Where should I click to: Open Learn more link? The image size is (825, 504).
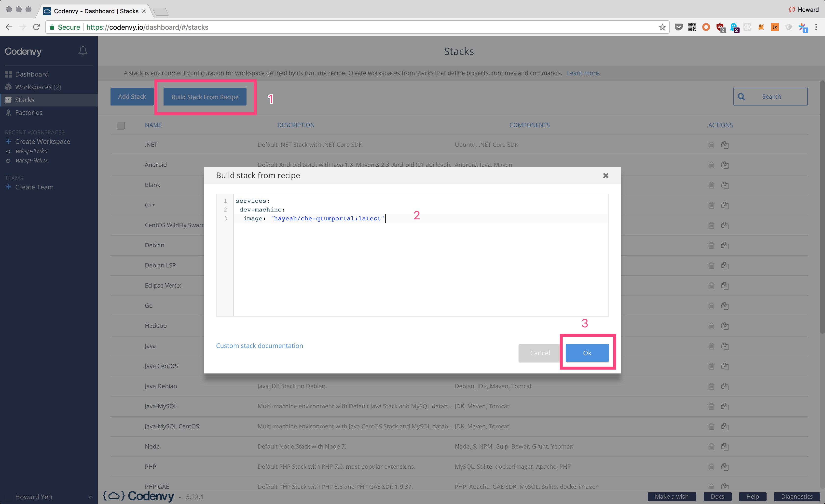point(583,73)
